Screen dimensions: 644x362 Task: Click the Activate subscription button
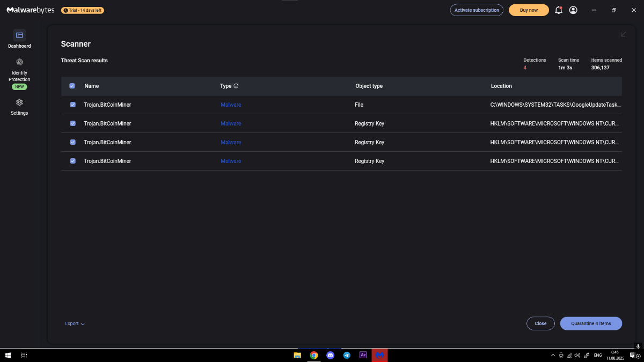[477, 10]
